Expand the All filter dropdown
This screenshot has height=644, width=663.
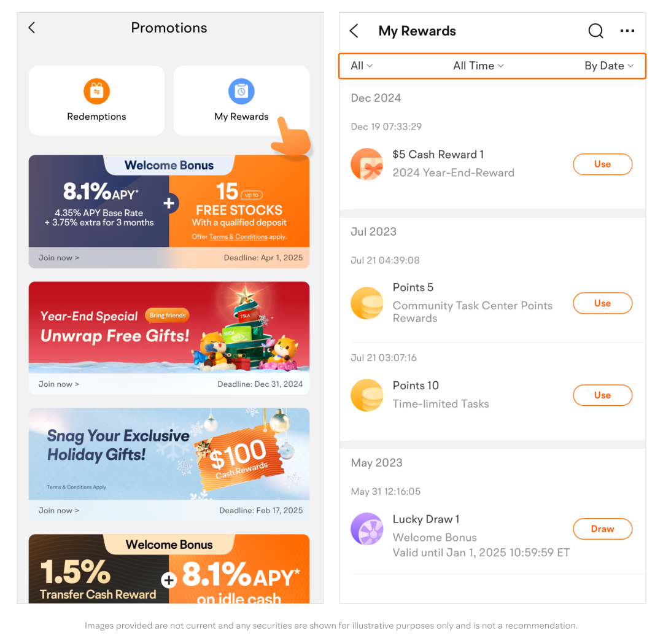point(362,66)
